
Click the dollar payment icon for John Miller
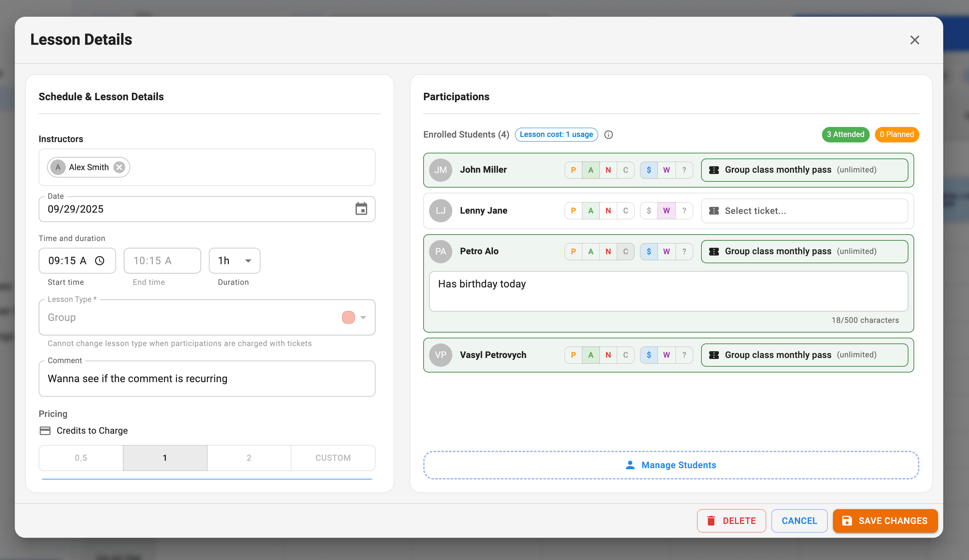[649, 170]
